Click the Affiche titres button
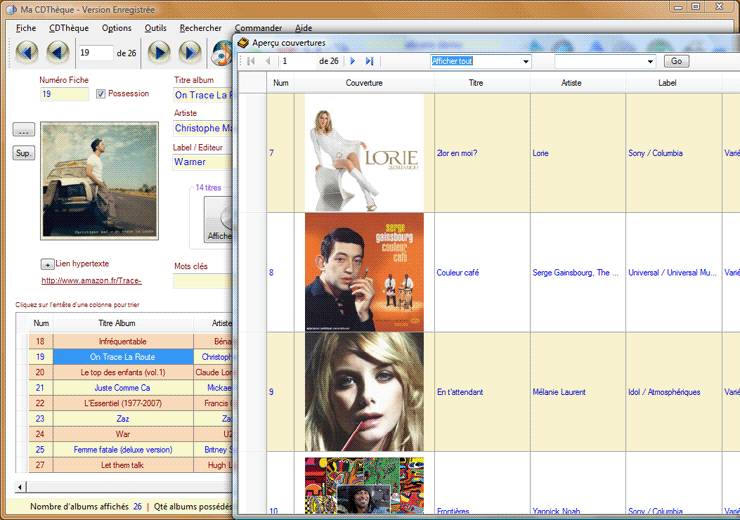740x520 pixels. pyautogui.click(x=219, y=220)
